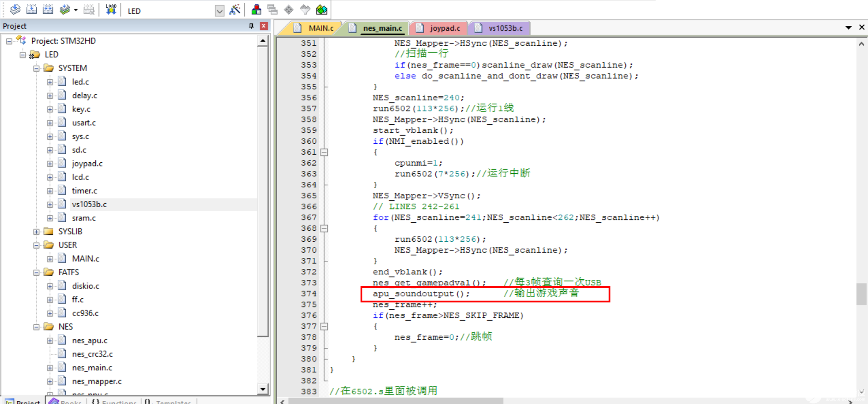Expand the led.c file node
The height and width of the screenshot is (404, 868).
click(50, 82)
